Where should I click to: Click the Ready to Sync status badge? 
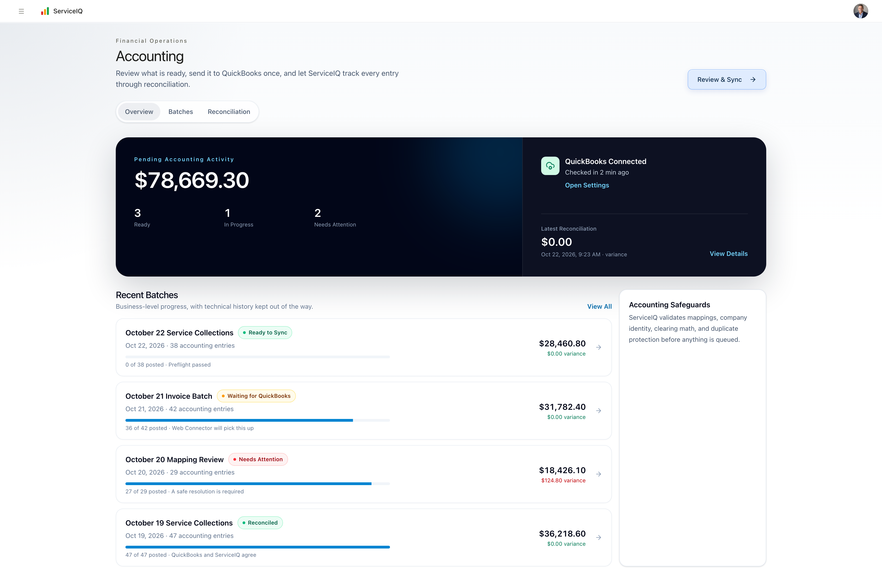click(265, 333)
